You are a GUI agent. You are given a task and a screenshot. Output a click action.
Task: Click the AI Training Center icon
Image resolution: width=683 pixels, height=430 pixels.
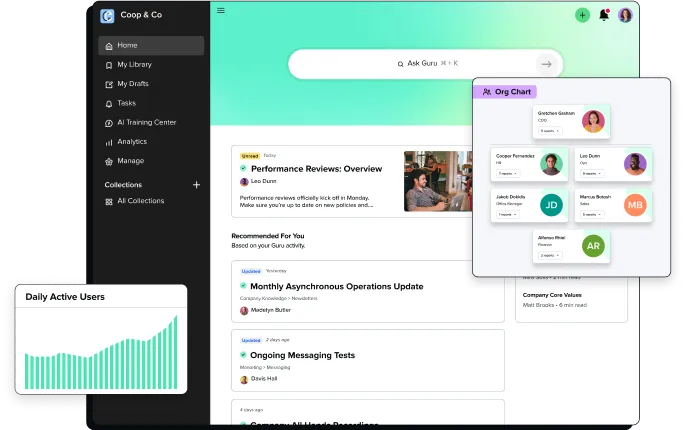(x=109, y=123)
